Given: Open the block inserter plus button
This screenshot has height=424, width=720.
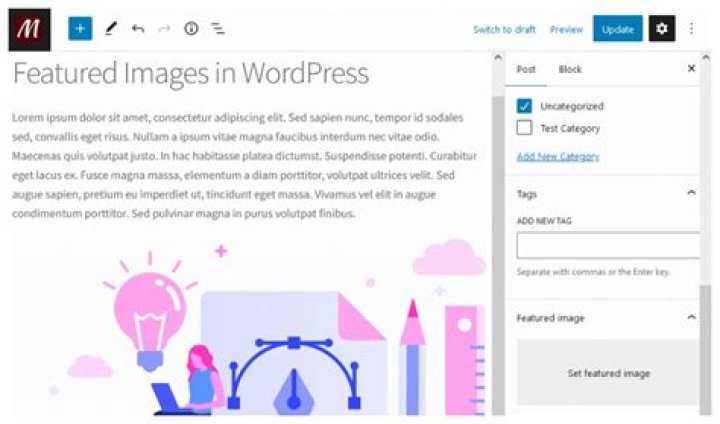Looking at the screenshot, I should [x=80, y=29].
